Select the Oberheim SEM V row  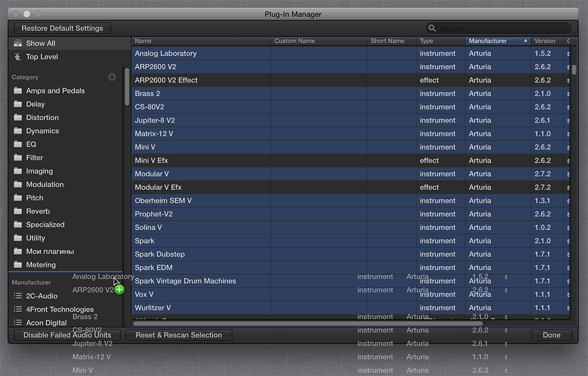[x=351, y=200]
